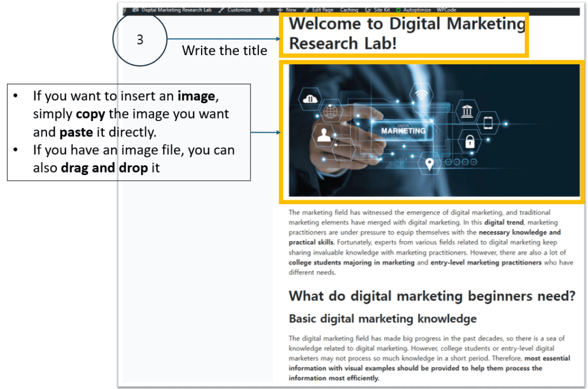Click the MARKETING label in the banner image
The height and width of the screenshot is (389, 588).
coord(403,130)
